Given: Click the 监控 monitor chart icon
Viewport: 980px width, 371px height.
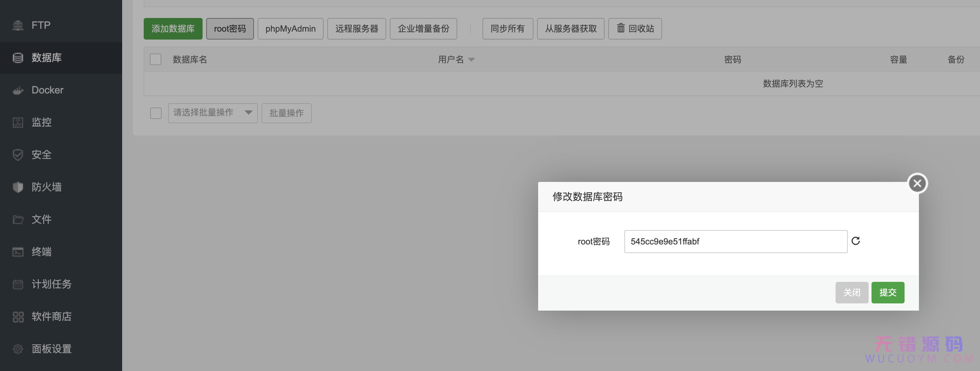Looking at the screenshot, I should [18, 123].
